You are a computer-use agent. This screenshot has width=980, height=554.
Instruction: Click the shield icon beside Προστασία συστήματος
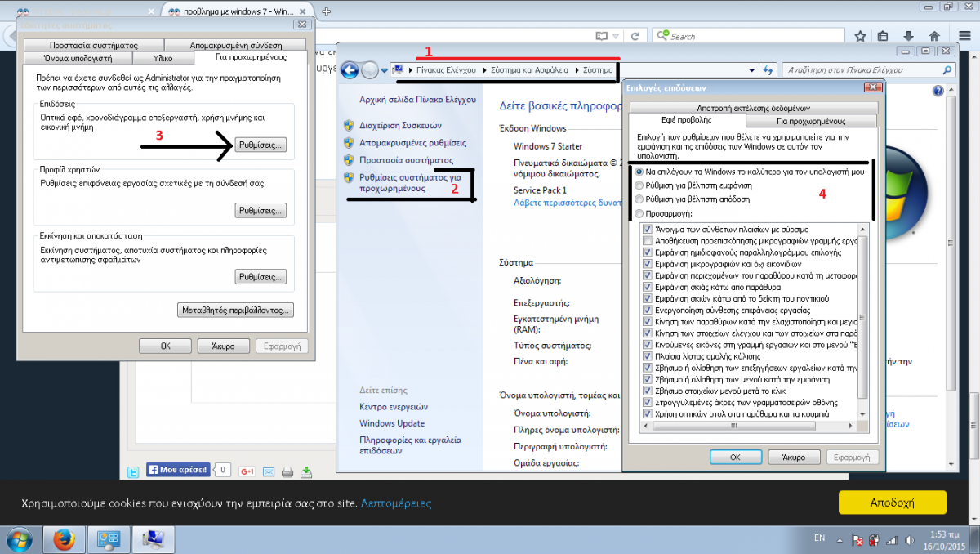pos(349,160)
